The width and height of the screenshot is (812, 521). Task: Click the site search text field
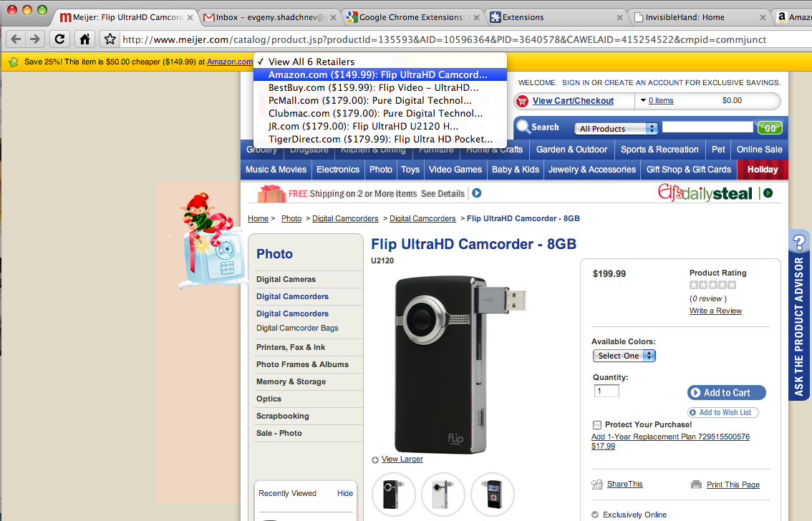click(x=707, y=127)
